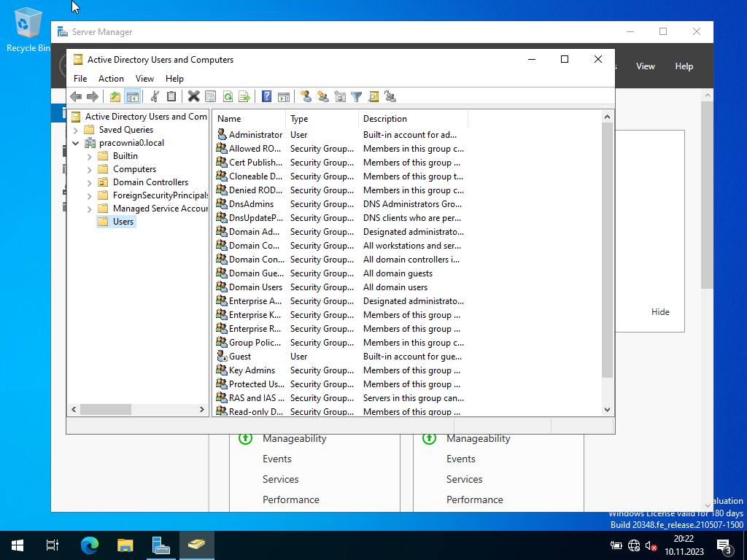Expand the Builtin folder
The width and height of the screenshot is (747, 560).
click(90, 156)
